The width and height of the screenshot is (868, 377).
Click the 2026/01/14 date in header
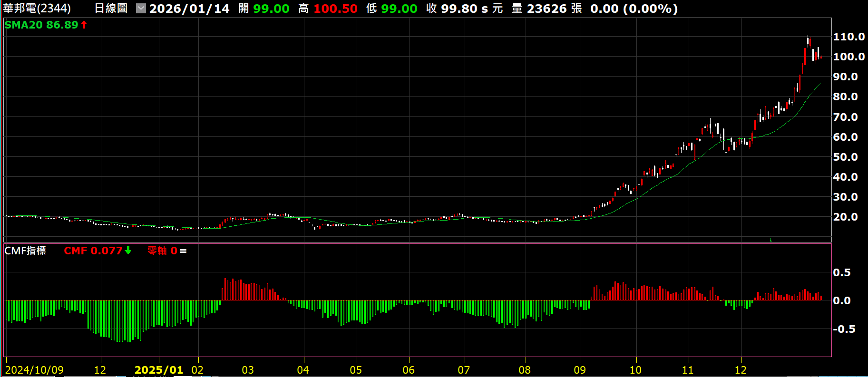pos(189,9)
